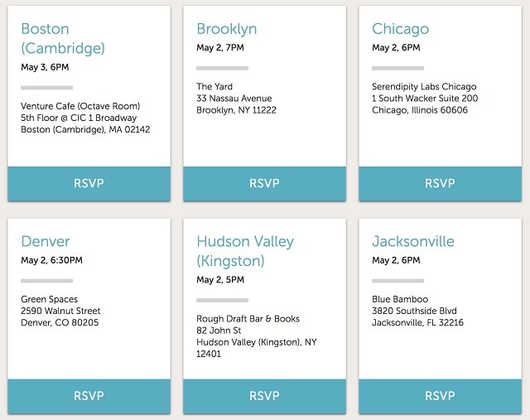Open the Boston (Cambridge) title link
This screenshot has height=420, width=530.
63,38
